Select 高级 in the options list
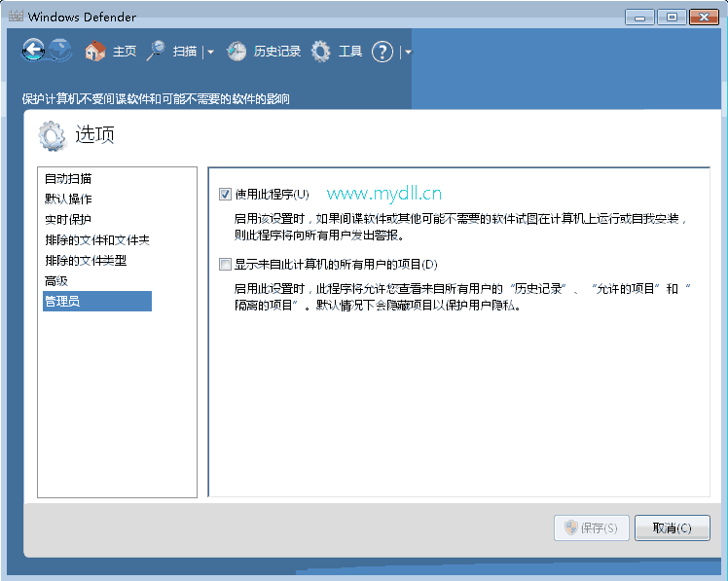Viewport: 728px width, 581px height. [x=56, y=280]
